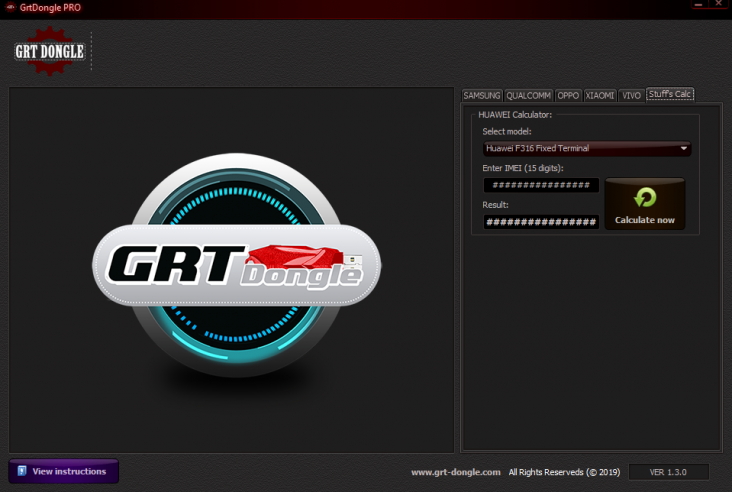
Task: Click the GRT DONGLE gear logo
Action: coord(49,51)
